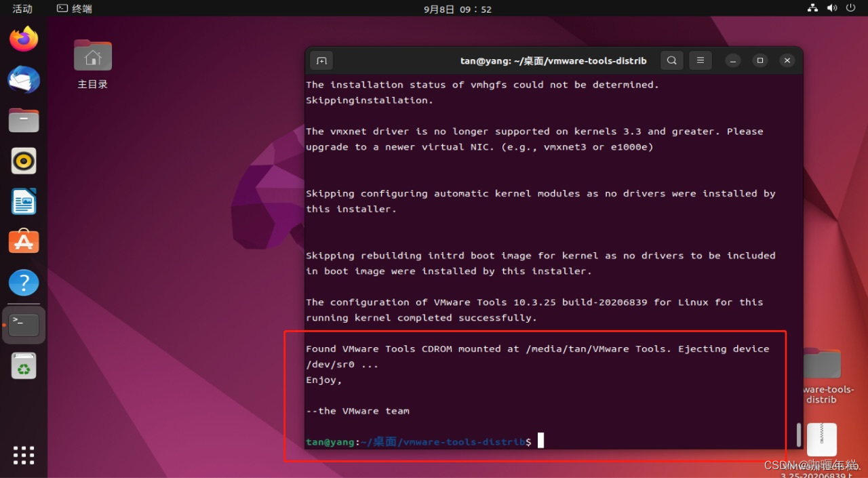Launch Thunderbird mail from the dock
The image size is (868, 478).
coord(24,80)
